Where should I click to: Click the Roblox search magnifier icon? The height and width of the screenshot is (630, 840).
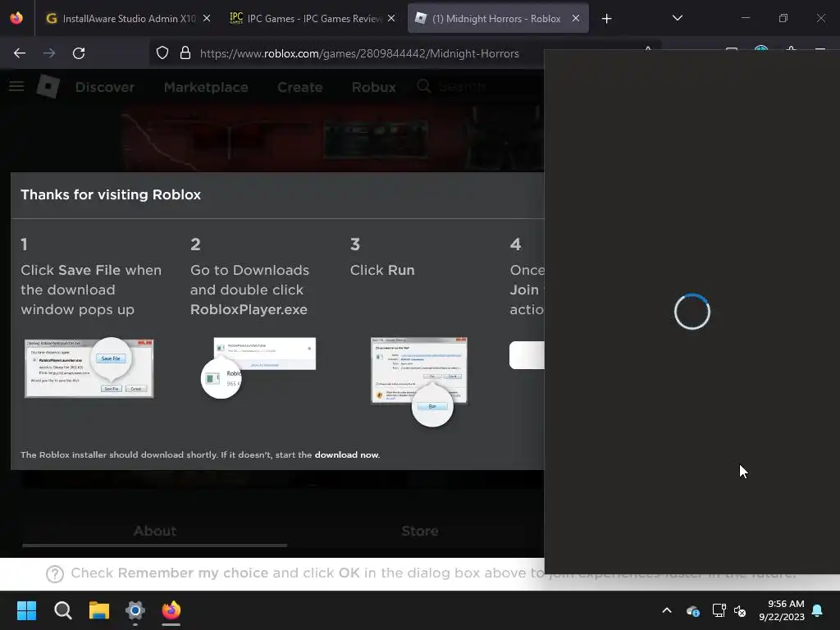(424, 85)
